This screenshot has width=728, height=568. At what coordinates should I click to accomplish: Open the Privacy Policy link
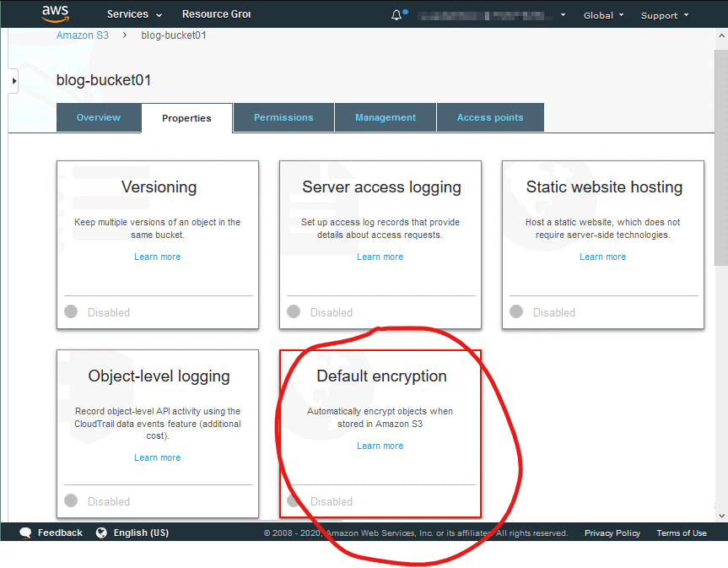click(612, 533)
